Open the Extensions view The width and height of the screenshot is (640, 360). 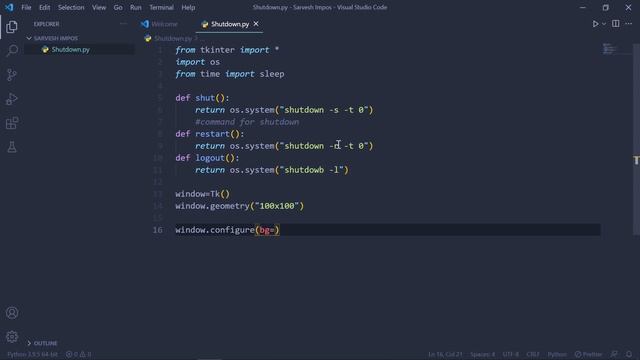tap(12, 123)
